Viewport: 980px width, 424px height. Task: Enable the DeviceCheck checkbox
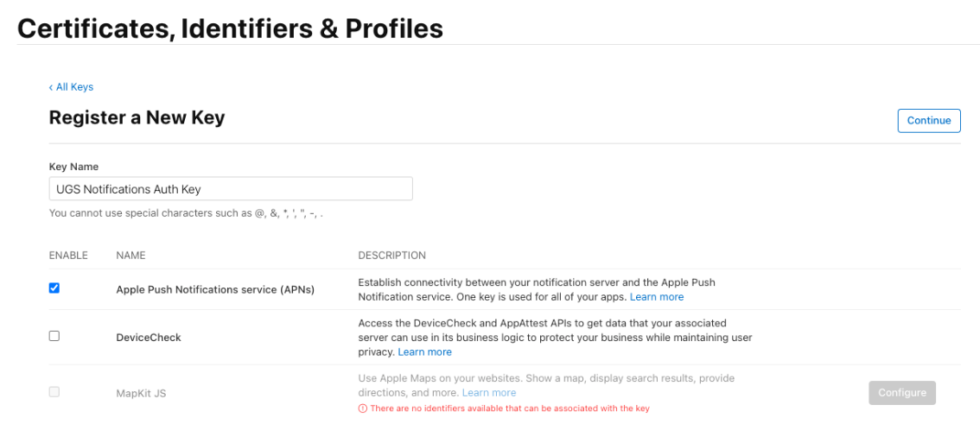point(54,336)
